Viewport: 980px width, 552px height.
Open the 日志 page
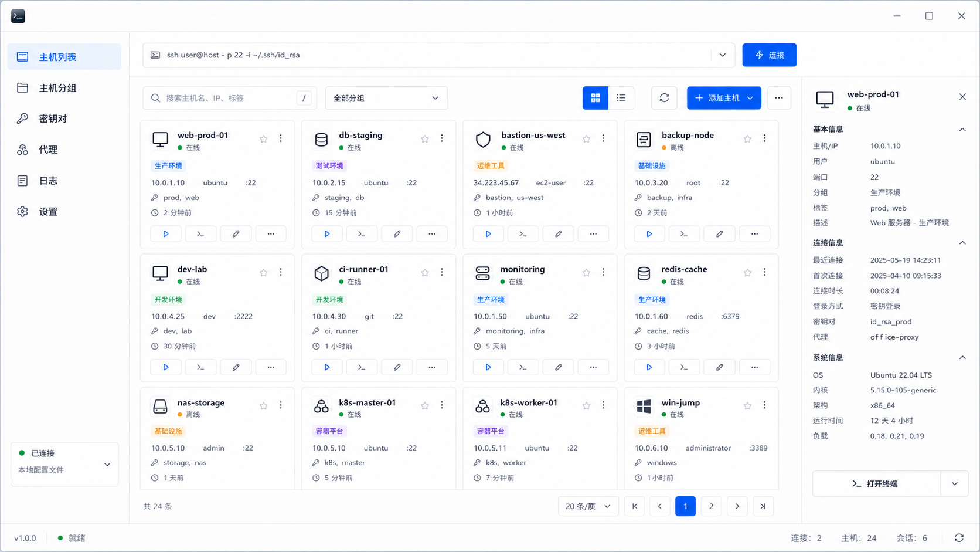pyautogui.click(x=64, y=181)
